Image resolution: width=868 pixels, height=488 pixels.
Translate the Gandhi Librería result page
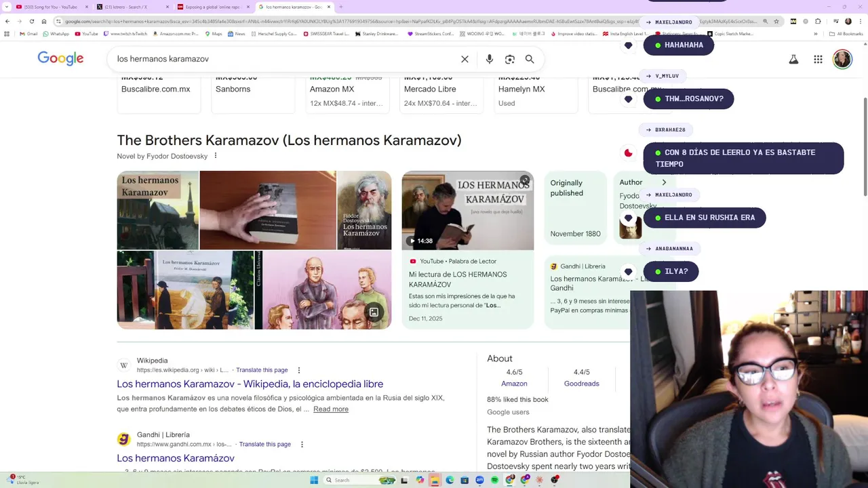tap(264, 444)
